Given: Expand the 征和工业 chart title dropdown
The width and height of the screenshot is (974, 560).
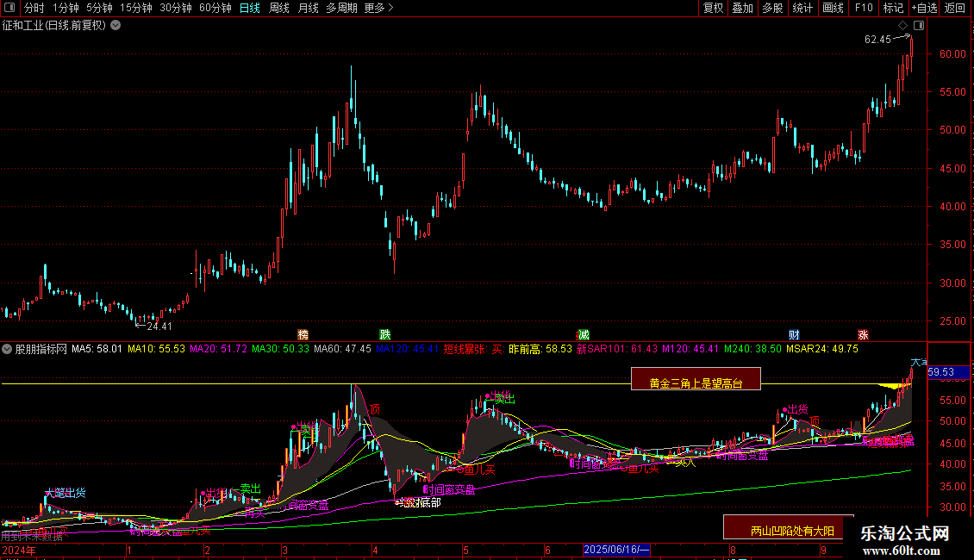Looking at the screenshot, I should click(116, 25).
